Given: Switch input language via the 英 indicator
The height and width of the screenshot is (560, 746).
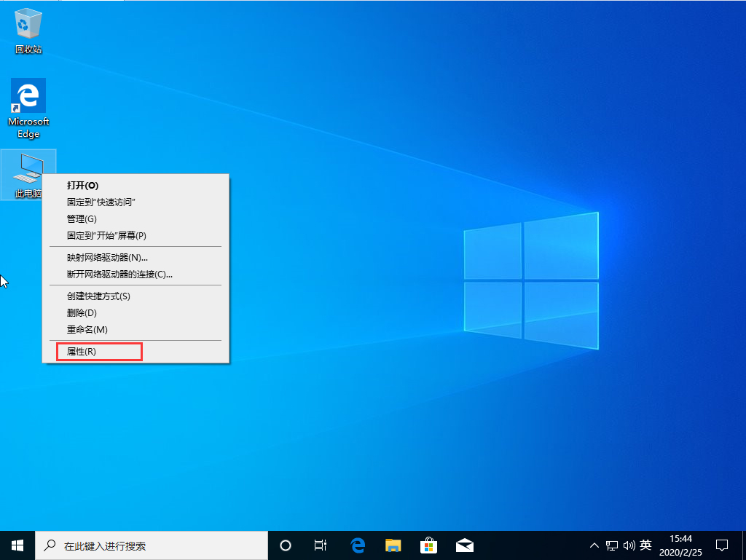Looking at the screenshot, I should coord(645,545).
